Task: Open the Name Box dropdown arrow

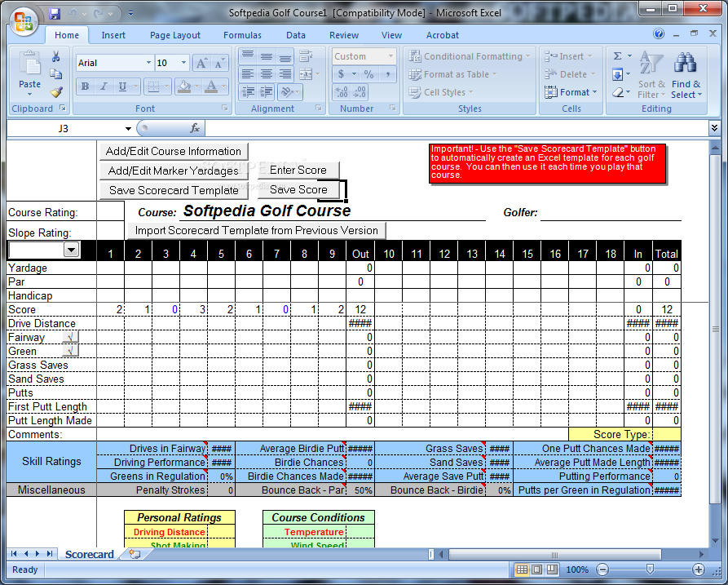Action: tap(128, 129)
